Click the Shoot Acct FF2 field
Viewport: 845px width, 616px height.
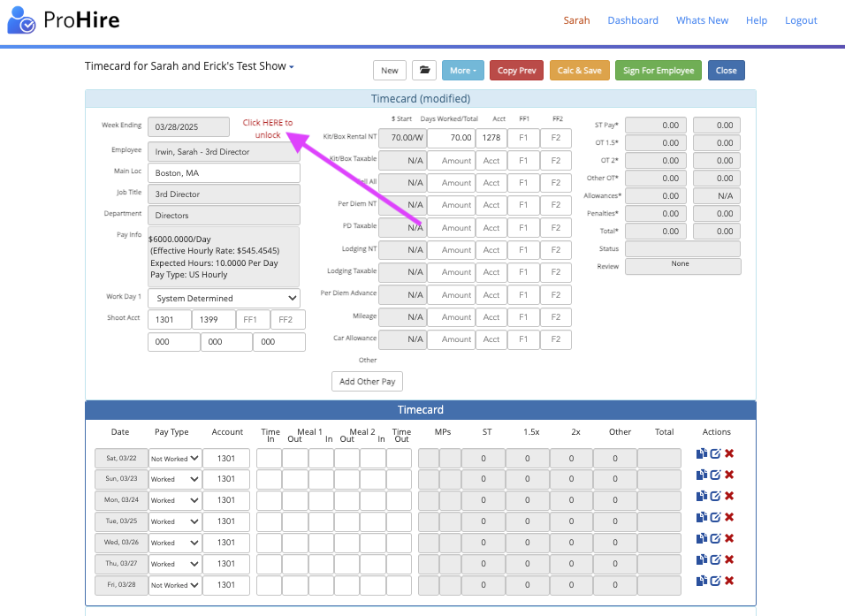288,320
